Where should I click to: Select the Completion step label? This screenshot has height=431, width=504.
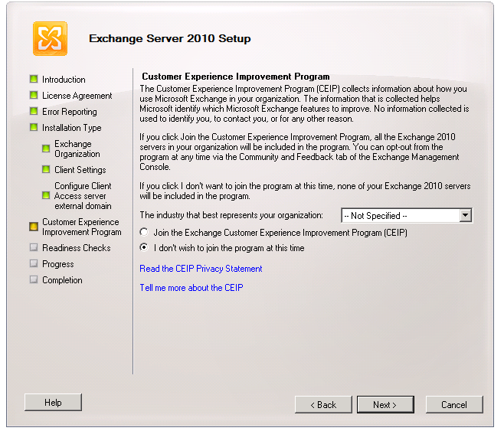click(x=62, y=280)
